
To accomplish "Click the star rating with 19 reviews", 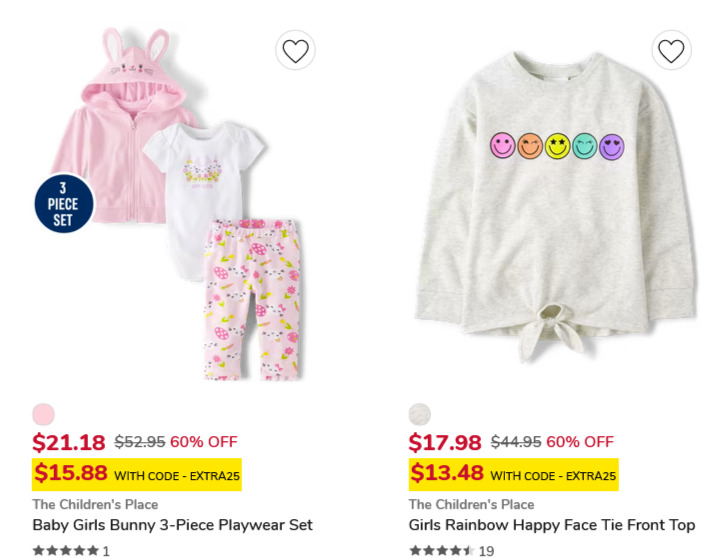I will (x=442, y=550).
